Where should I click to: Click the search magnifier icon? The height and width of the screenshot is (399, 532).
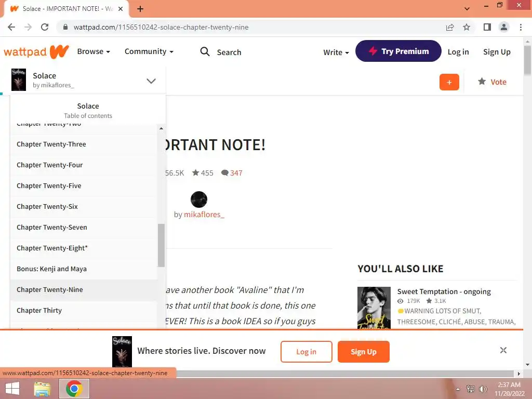205,51
